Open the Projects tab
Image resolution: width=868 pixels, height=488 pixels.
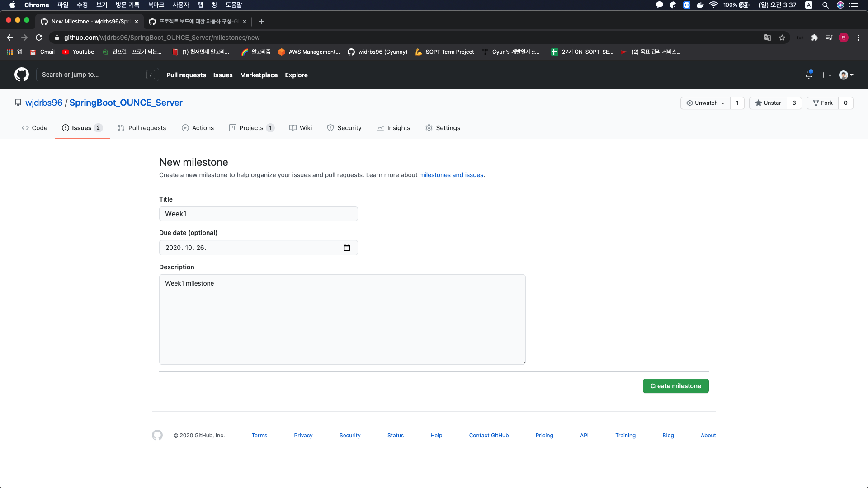251,128
